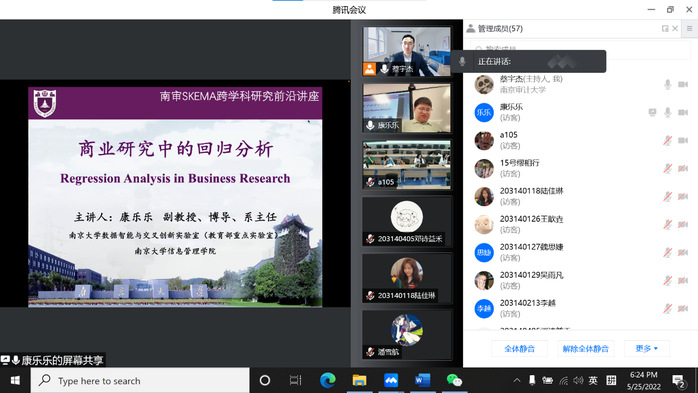This screenshot has width=698, height=393.
Task: Pop out the member management panel
Action: click(665, 28)
